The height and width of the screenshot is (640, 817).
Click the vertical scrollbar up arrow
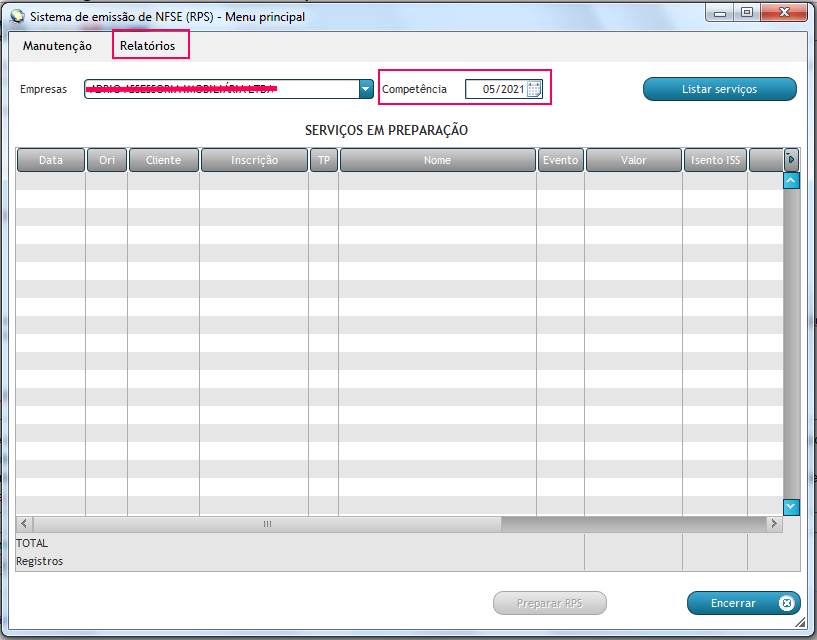pos(791,181)
